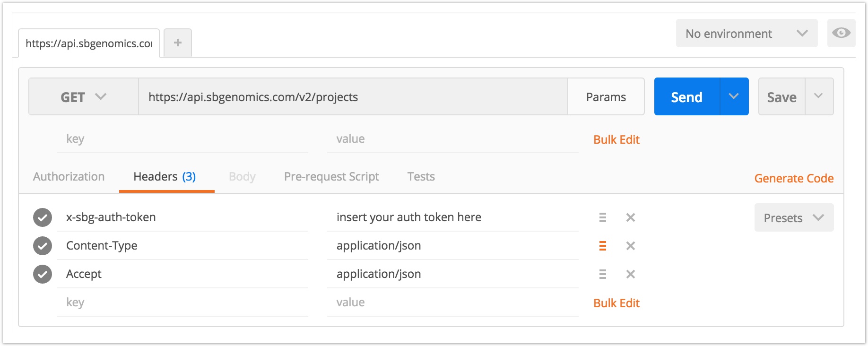Open the GET method dropdown

[83, 97]
